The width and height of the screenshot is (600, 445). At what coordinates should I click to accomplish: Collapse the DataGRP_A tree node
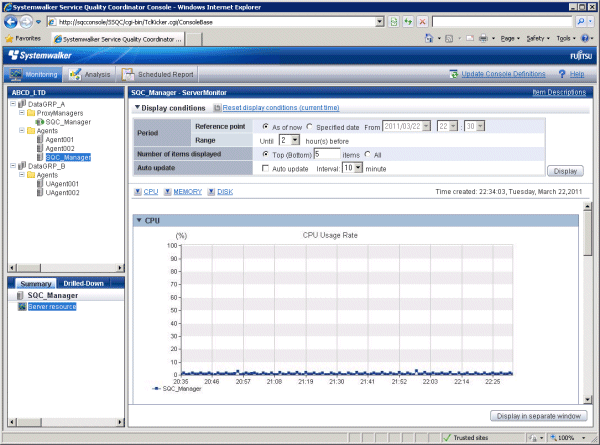click(13, 104)
